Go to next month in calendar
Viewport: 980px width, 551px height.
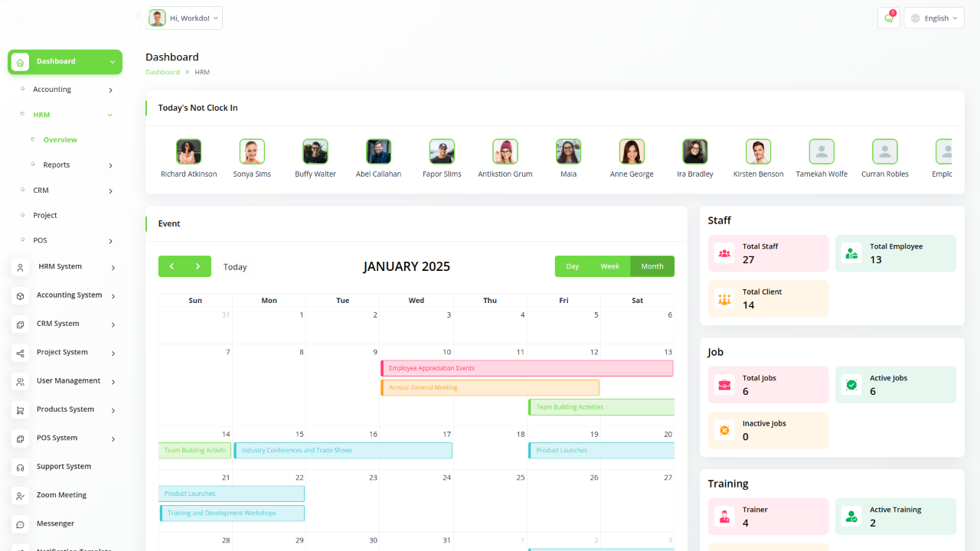tap(198, 266)
